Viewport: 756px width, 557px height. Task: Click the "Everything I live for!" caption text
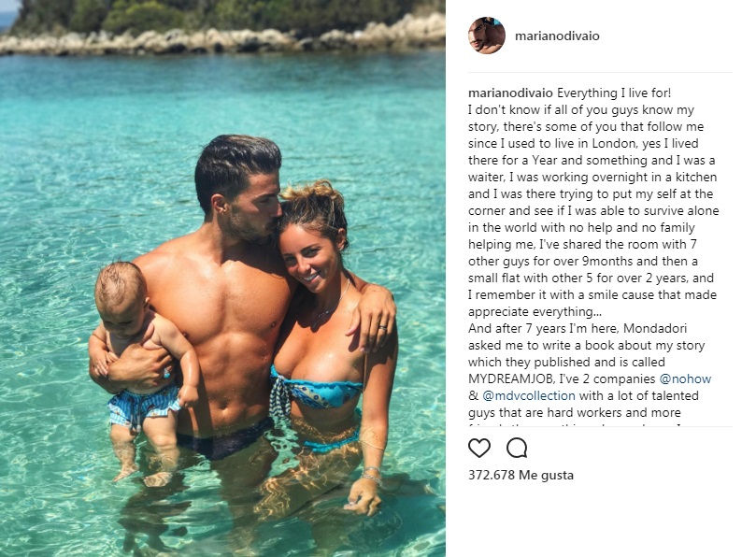(614, 93)
